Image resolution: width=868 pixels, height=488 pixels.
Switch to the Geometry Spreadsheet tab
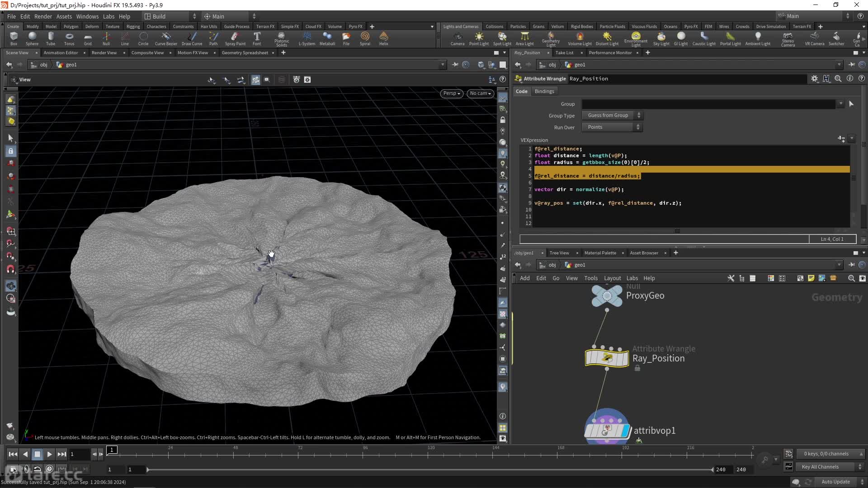[x=245, y=53]
